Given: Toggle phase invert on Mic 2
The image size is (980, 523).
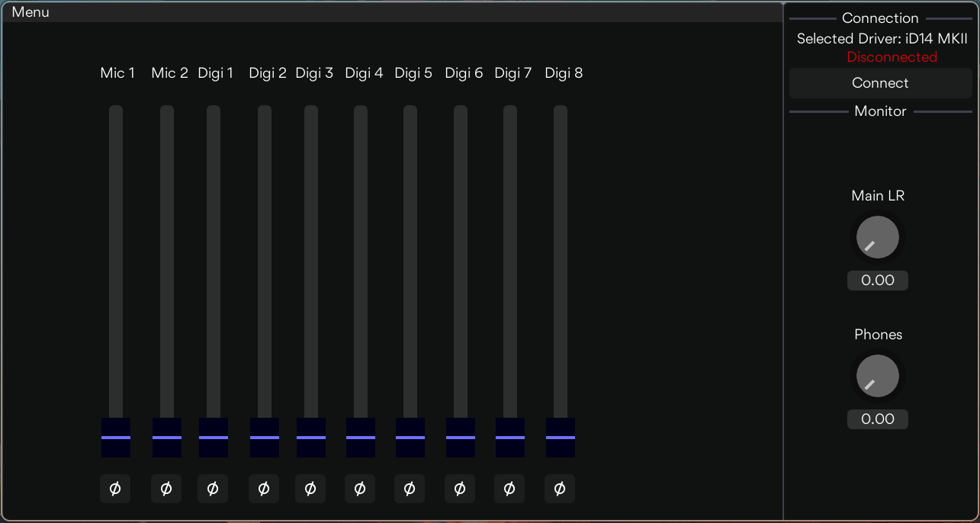Looking at the screenshot, I should 166,489.
